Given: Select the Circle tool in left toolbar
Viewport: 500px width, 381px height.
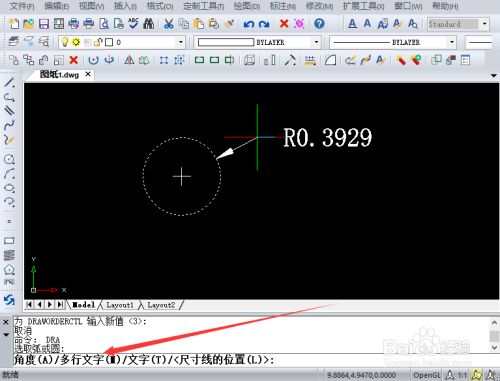Looking at the screenshot, I should click(9, 159).
